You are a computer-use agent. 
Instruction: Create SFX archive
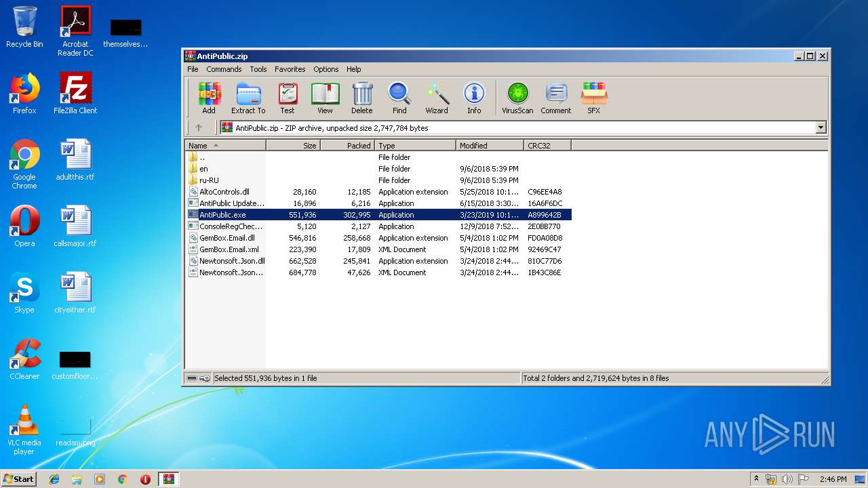[593, 98]
